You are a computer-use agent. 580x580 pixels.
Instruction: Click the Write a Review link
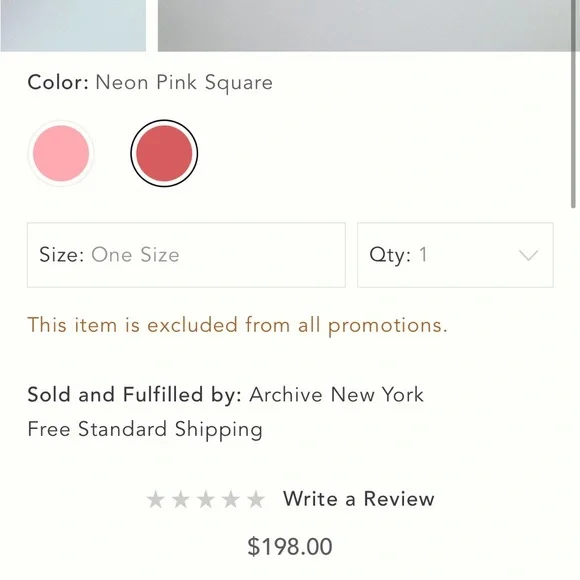[358, 499]
